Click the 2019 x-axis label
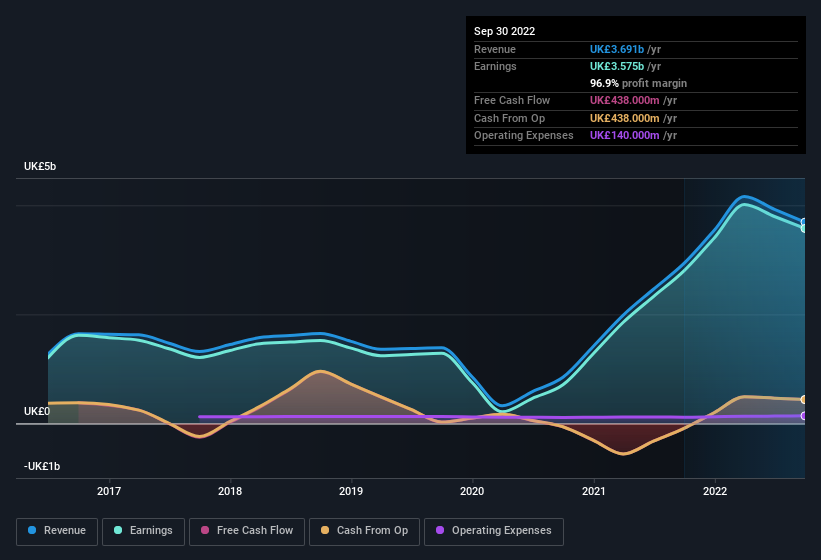 point(351,491)
